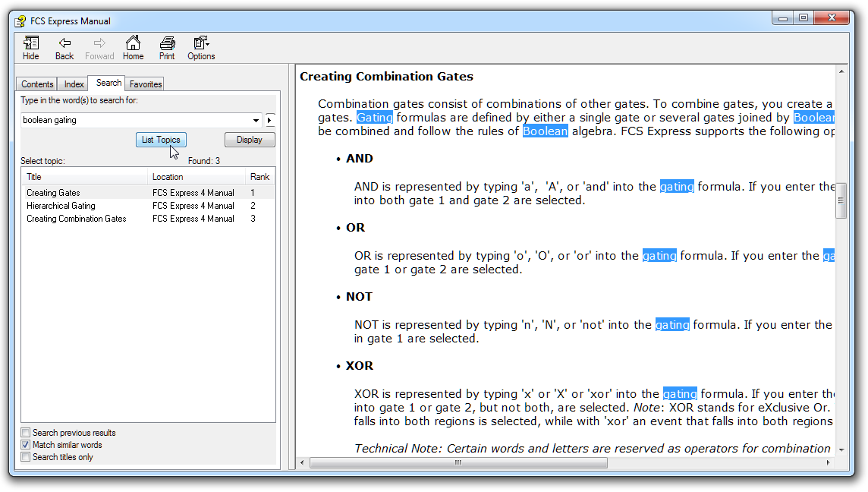Open the Favorites tab
Viewport: 868px width, 492px height.
[145, 84]
